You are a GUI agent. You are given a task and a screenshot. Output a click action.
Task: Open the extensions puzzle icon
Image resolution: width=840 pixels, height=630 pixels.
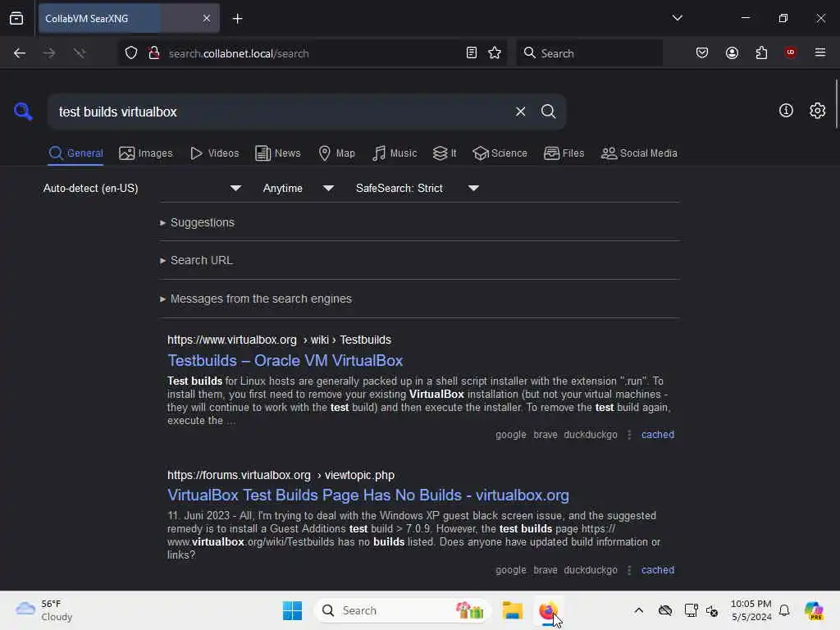[x=761, y=53]
